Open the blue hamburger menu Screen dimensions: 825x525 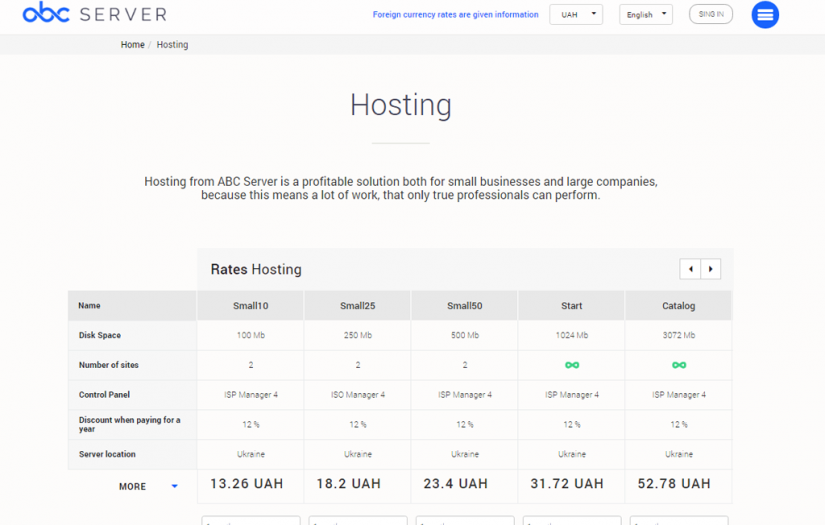tap(765, 15)
